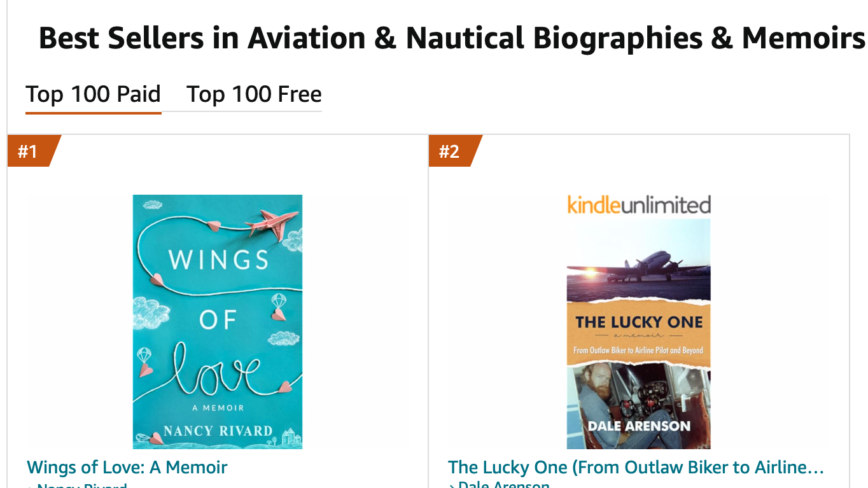Click 'NANCY RIVARD' name printed on the book cover
The width and height of the screenshot is (868, 488).
(x=218, y=431)
